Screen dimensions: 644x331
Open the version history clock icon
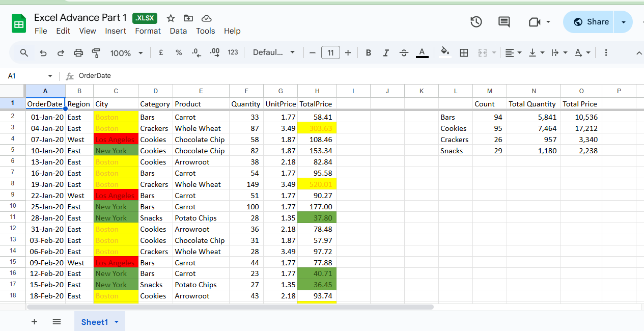click(x=476, y=22)
